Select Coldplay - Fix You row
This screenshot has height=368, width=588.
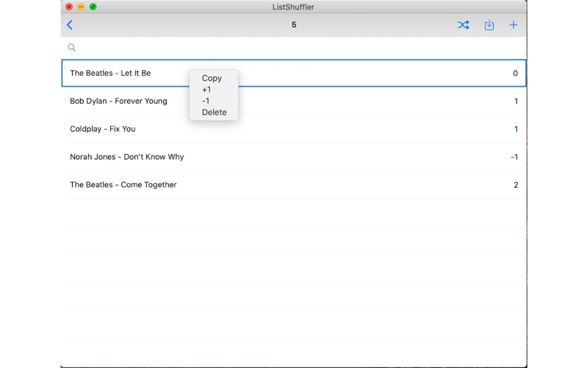pos(293,129)
